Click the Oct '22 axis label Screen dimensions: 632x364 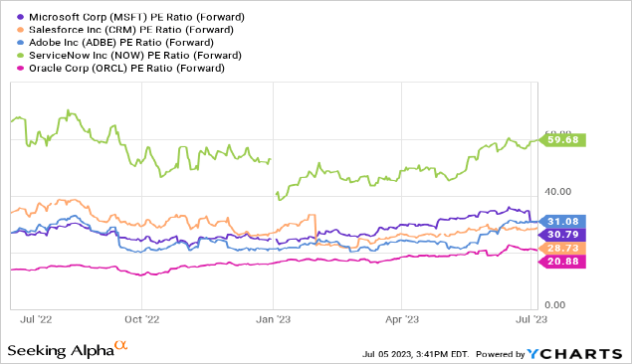pyautogui.click(x=142, y=319)
